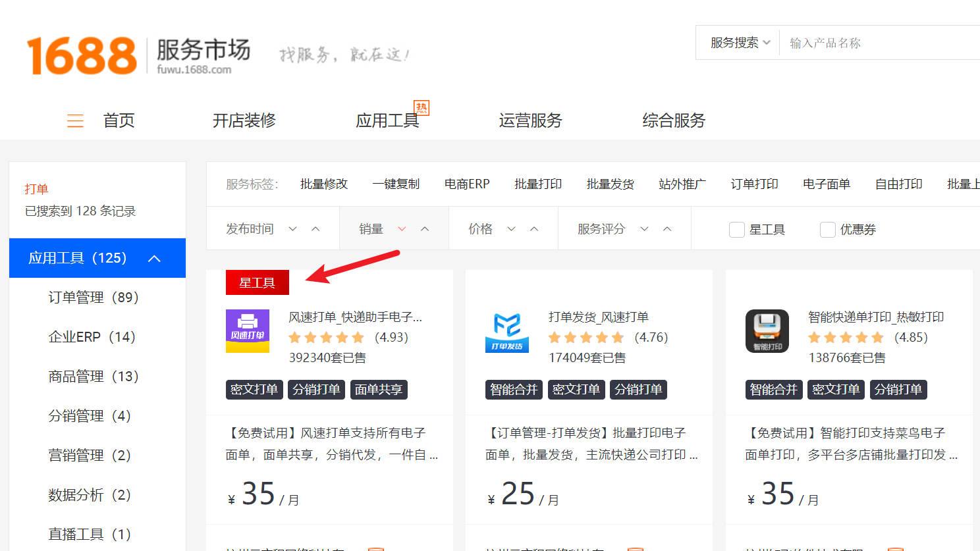Sort 服务评分 ascending with up arrow
The image size is (980, 551).
[x=667, y=229]
